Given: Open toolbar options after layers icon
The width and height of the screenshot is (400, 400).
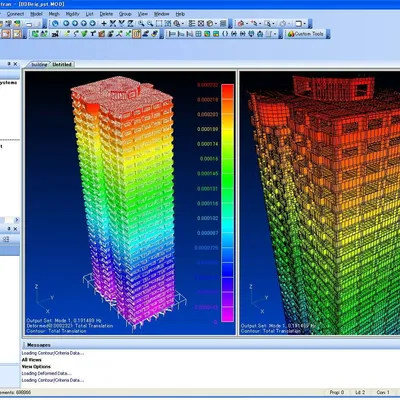Looking at the screenshot, I should tap(230, 24).
